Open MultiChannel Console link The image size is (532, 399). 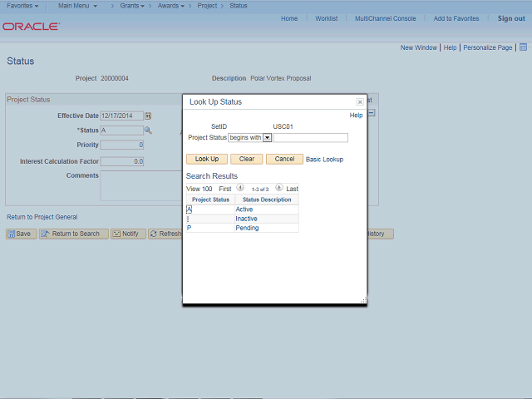pyautogui.click(x=385, y=18)
